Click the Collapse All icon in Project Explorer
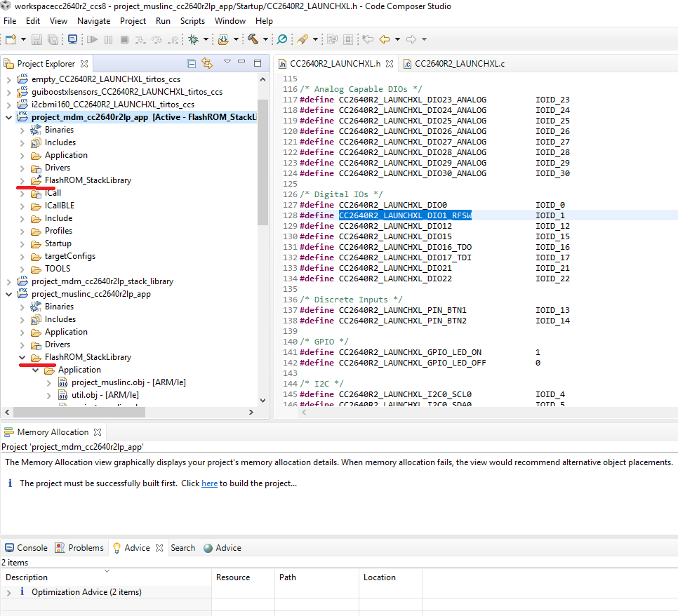 click(x=192, y=64)
